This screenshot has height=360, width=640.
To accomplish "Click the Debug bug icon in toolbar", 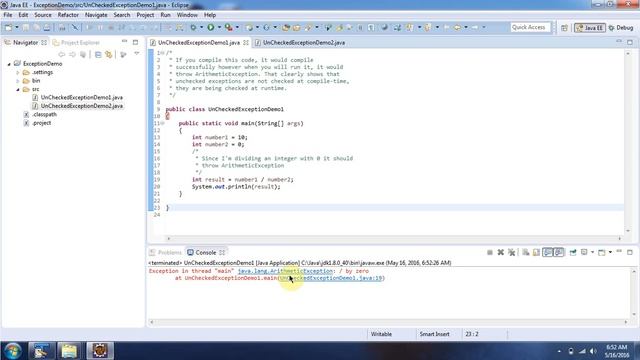I will pos(193,27).
